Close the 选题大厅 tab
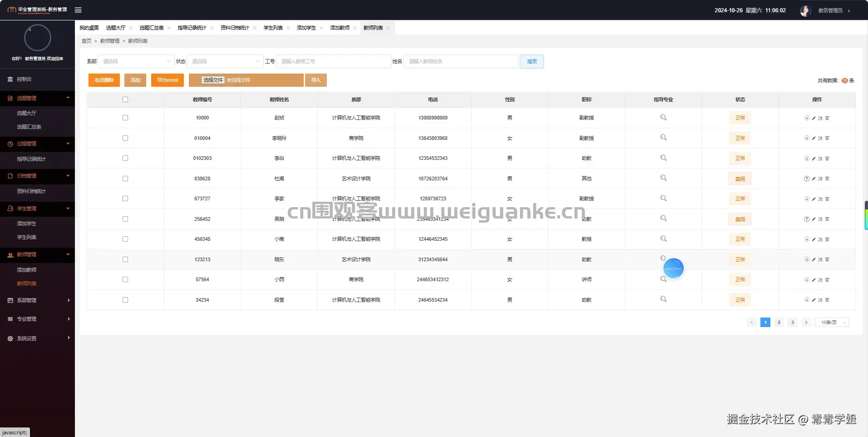This screenshot has height=437, width=868. [x=131, y=28]
